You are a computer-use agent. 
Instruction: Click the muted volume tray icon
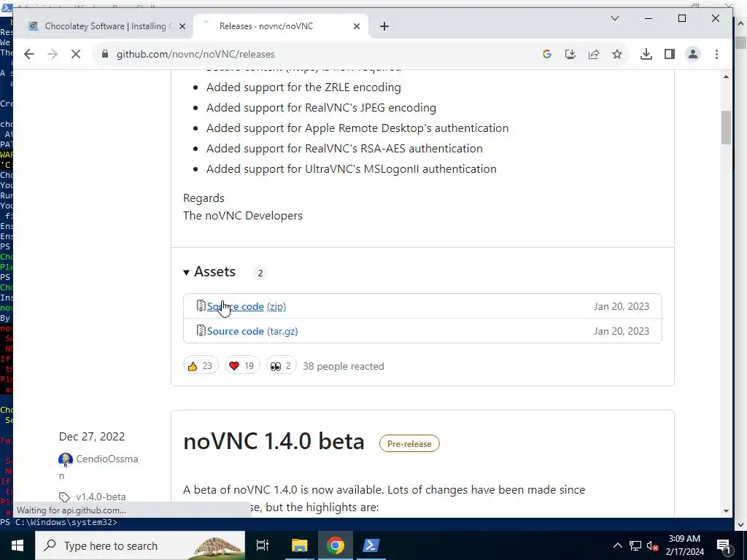click(x=653, y=545)
